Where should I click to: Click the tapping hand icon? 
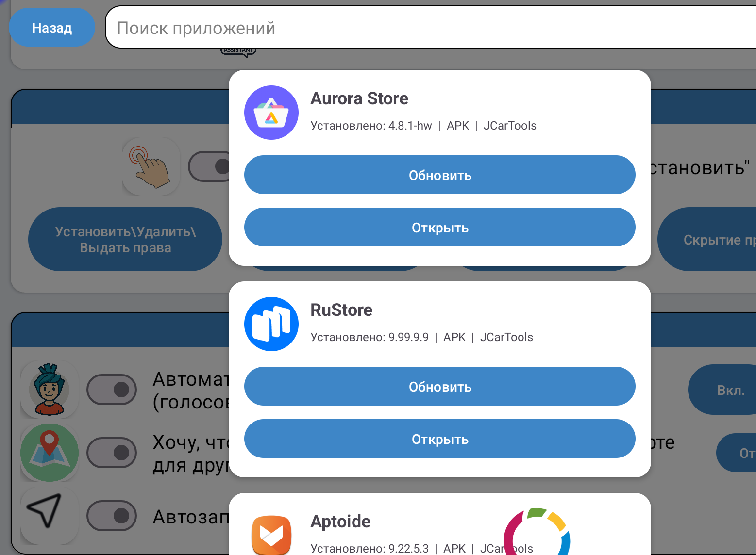(x=151, y=166)
